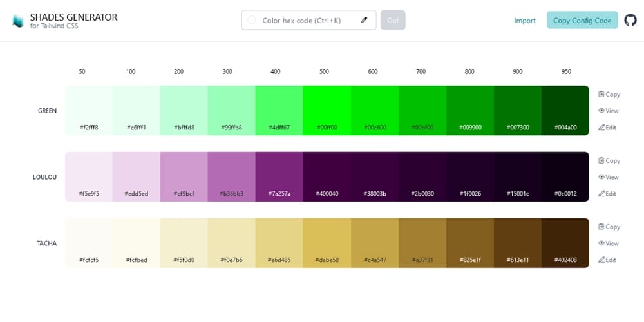Select the Loulou #400040 swatch
Screen dimensions: 644x322
pyautogui.click(x=327, y=176)
